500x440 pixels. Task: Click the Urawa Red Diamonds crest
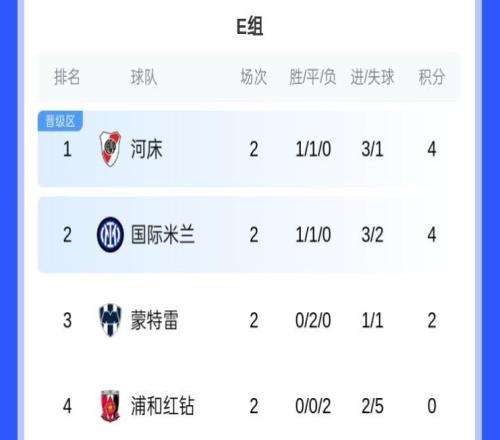110,406
